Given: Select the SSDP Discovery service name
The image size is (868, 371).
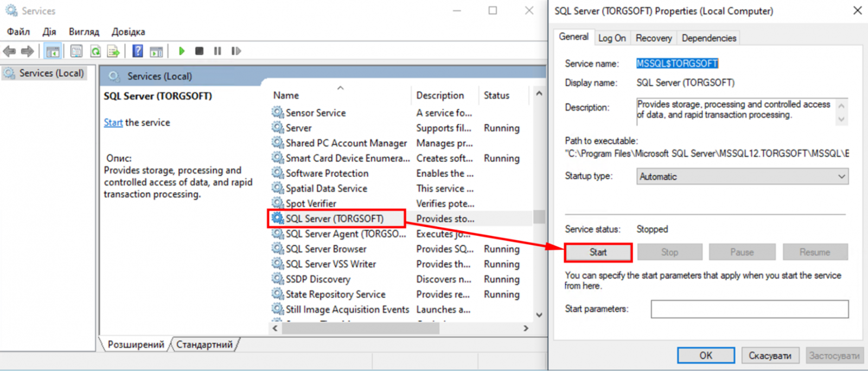Looking at the screenshot, I should 318,279.
